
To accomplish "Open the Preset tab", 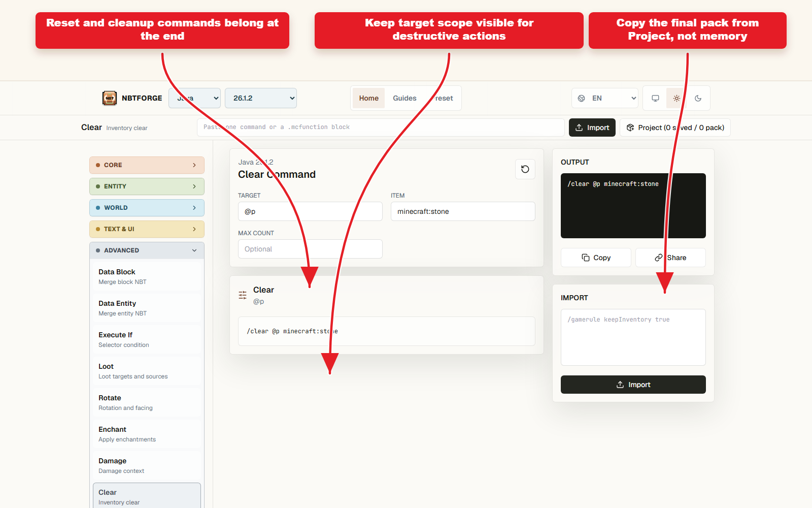I will pyautogui.click(x=442, y=98).
